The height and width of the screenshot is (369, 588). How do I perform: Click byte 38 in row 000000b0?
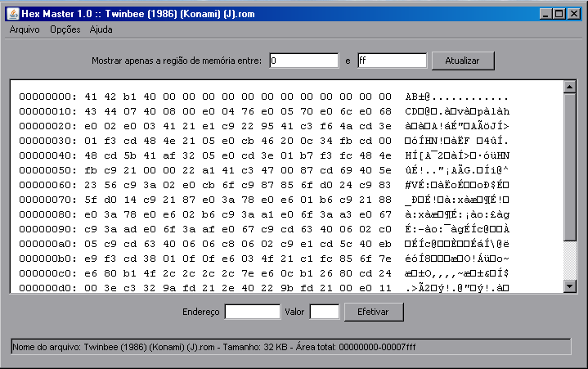[x=150, y=259]
